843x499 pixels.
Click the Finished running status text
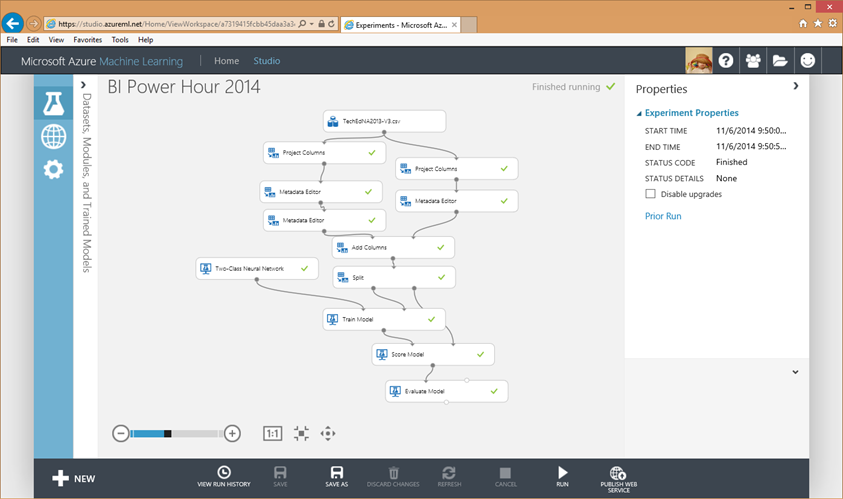point(566,87)
